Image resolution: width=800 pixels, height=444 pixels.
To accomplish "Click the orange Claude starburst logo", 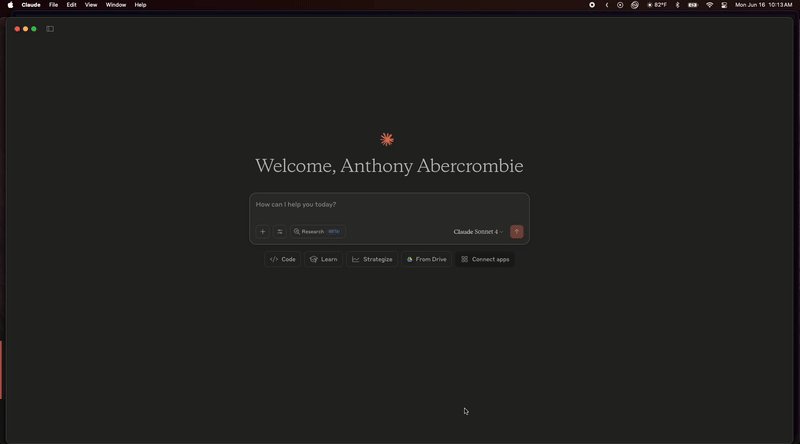I will pos(387,139).
